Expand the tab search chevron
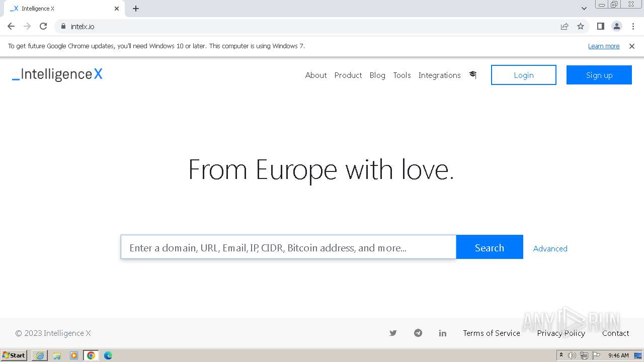Screen dimensions: 644x362 pyautogui.click(x=584, y=9)
